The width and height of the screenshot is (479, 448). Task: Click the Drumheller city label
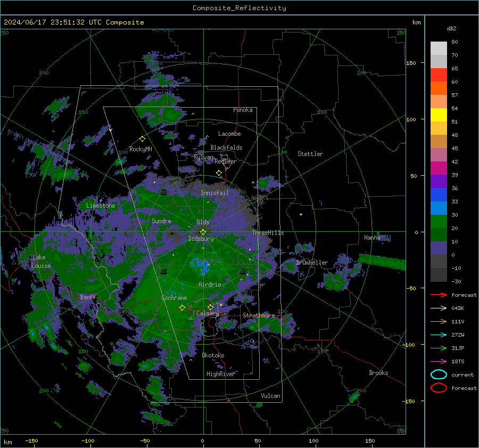point(312,263)
